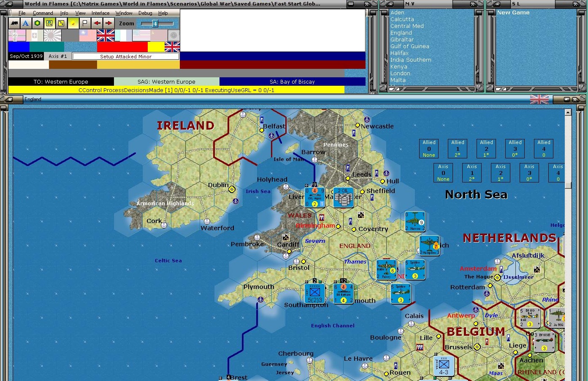Open the Interface menu
588x381 pixels.
click(x=100, y=13)
